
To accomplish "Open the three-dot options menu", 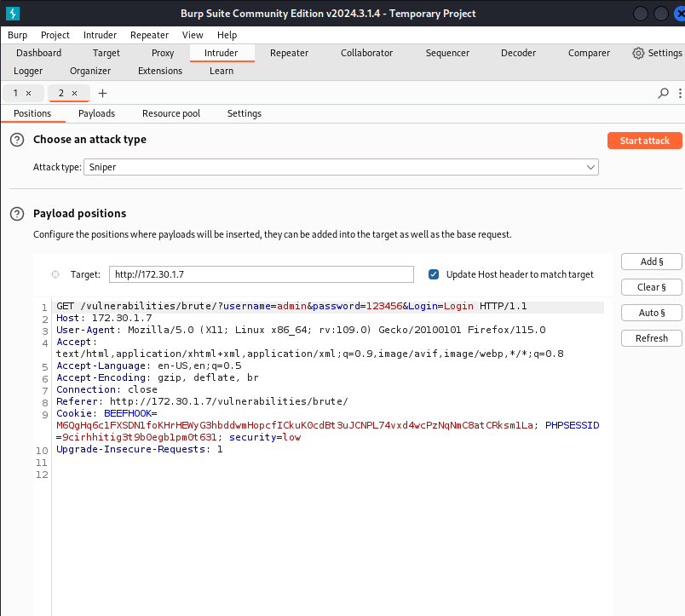I will pyautogui.click(x=680, y=93).
